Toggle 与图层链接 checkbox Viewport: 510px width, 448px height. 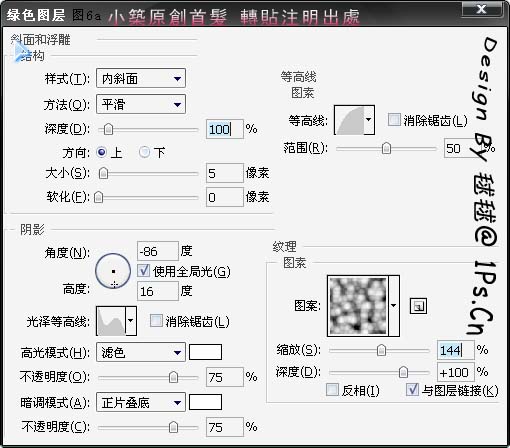coord(412,389)
